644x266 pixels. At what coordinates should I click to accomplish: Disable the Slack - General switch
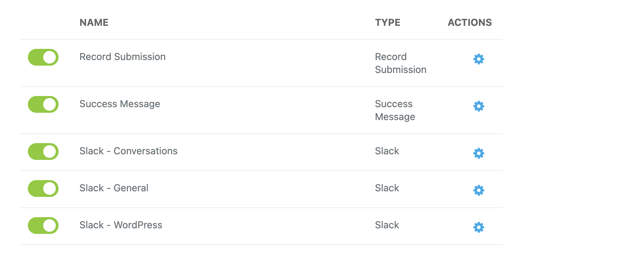tap(43, 189)
